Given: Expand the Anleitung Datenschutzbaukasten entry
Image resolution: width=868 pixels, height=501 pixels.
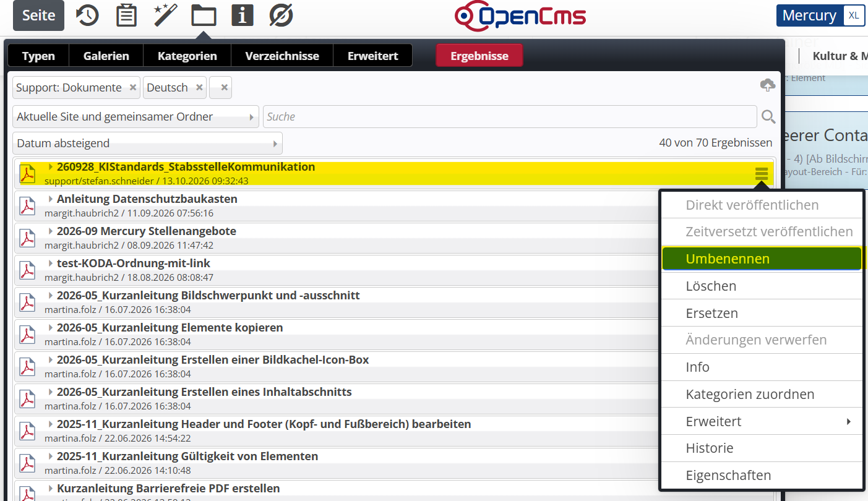Looking at the screenshot, I should [51, 199].
